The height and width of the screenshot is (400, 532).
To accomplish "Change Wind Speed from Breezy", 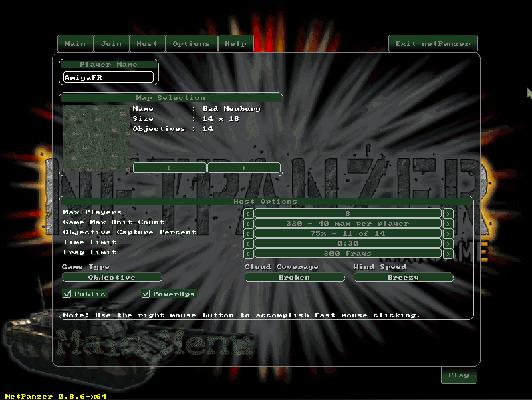I will click(x=404, y=277).
